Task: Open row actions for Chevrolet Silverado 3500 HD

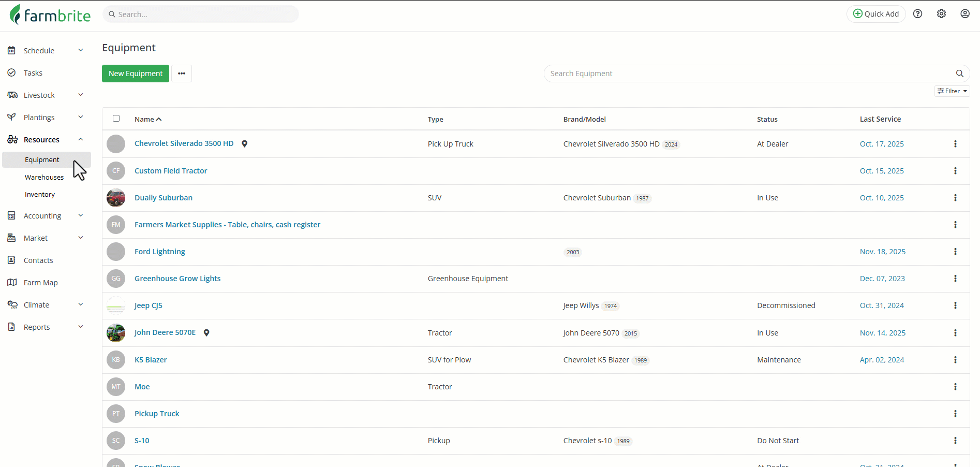Action: tap(955, 144)
